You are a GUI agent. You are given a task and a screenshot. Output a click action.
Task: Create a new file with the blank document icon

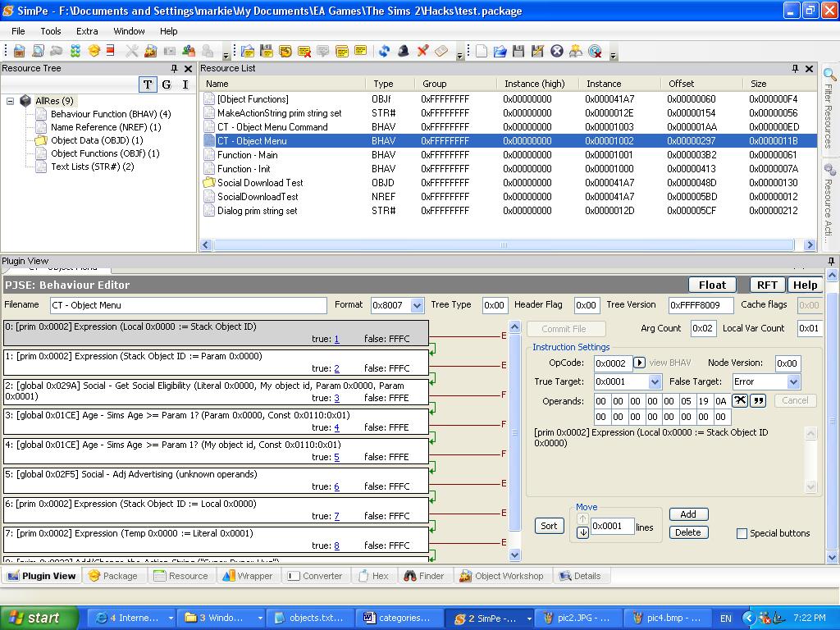pyautogui.click(x=482, y=51)
